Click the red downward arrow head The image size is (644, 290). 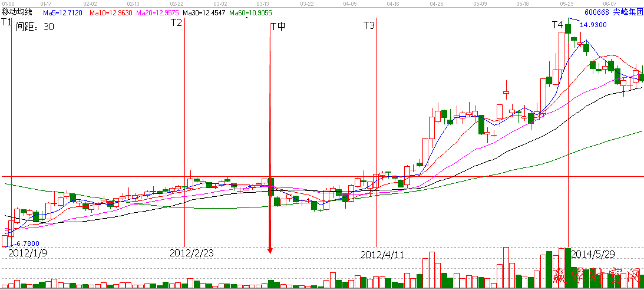[270, 250]
